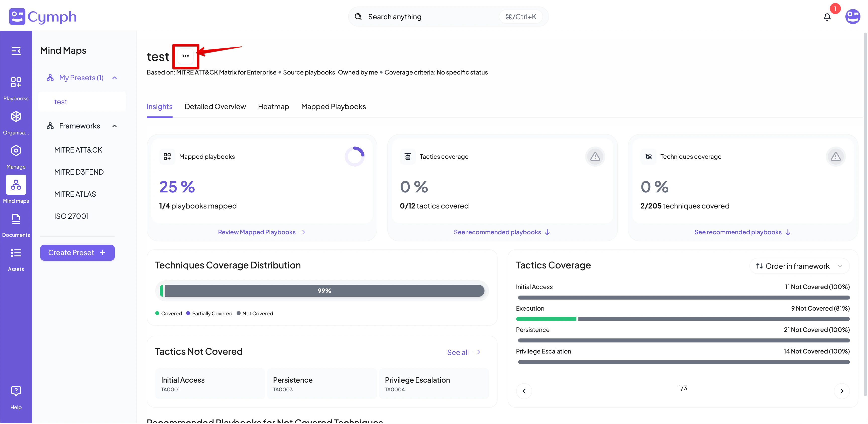This screenshot has width=868, height=424.
Task: Switch to the Heatmap tab
Action: 274,107
